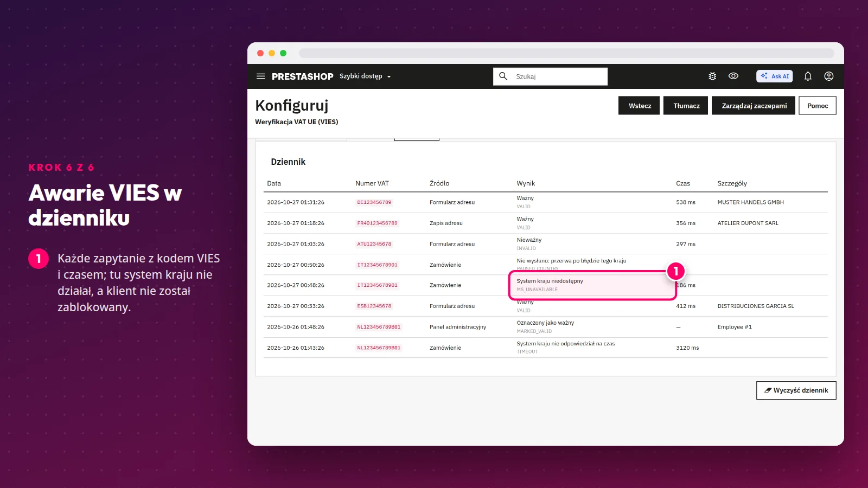Click the Czas column header
The image size is (868, 488).
coord(683,184)
